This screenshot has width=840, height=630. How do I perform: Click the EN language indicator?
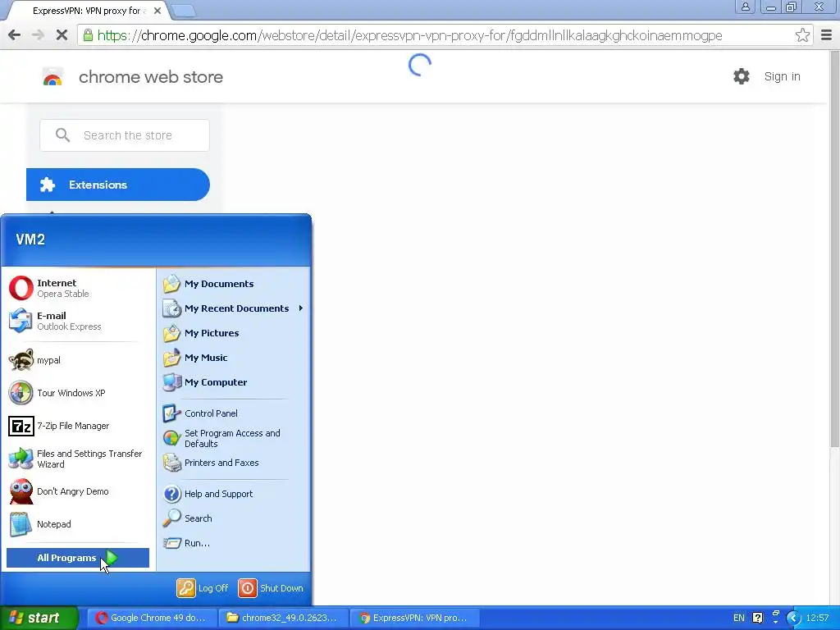click(x=739, y=618)
